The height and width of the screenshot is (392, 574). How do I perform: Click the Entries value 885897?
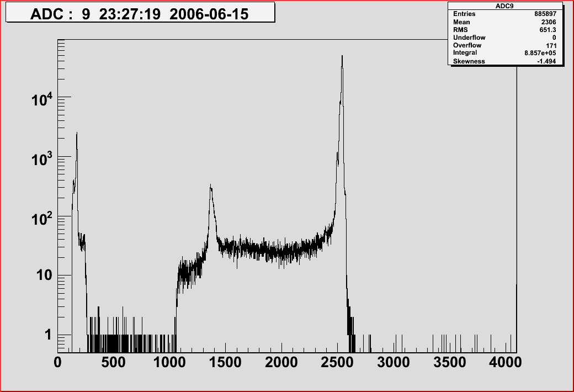coord(546,14)
